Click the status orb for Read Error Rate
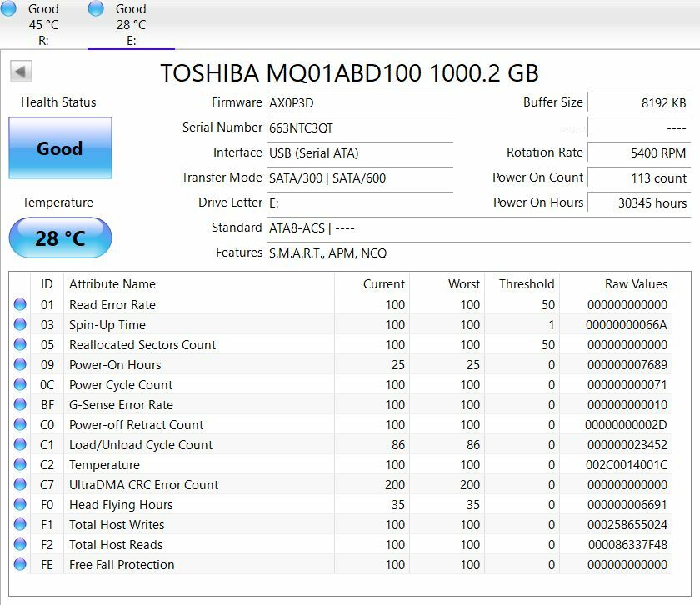 coord(20,305)
